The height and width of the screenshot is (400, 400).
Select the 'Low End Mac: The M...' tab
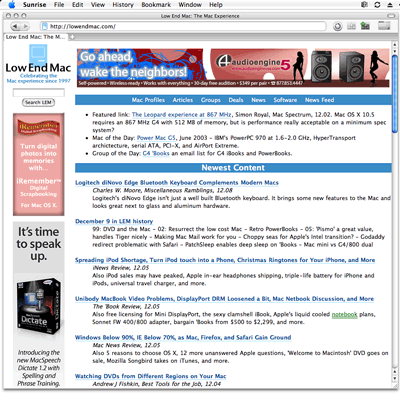click(x=36, y=37)
